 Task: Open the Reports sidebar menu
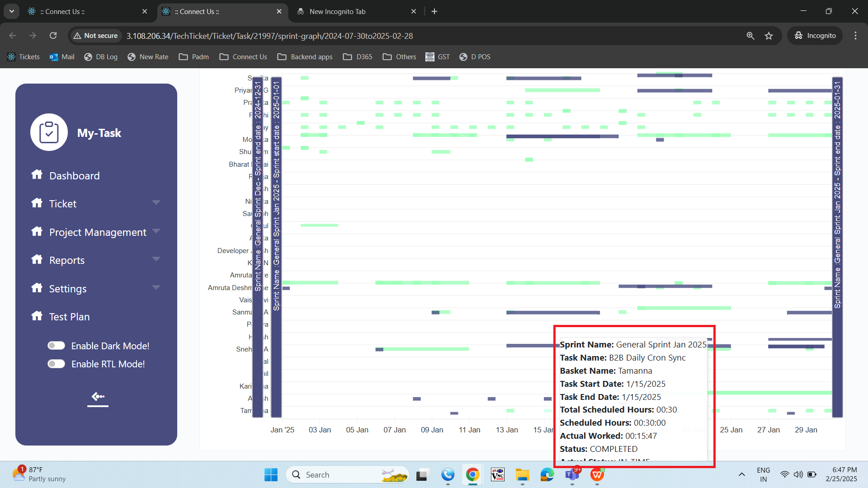(x=67, y=260)
